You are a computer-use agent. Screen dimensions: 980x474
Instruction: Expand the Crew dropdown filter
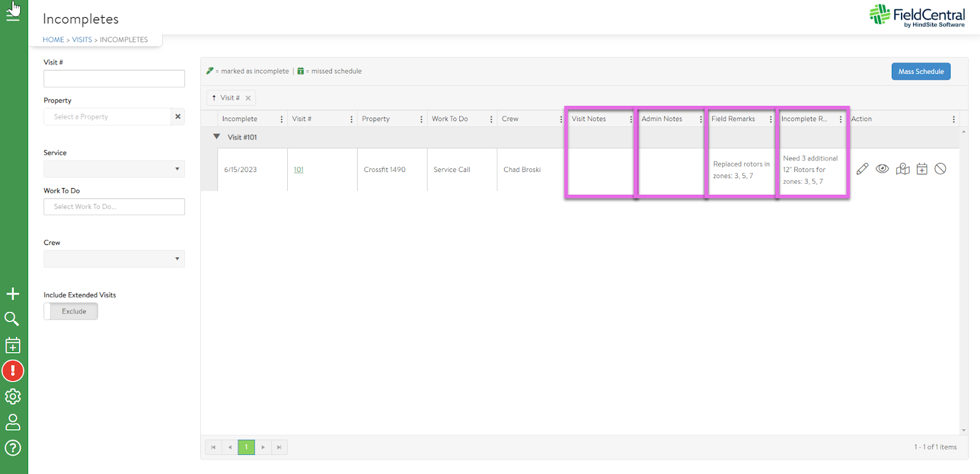pyautogui.click(x=114, y=259)
